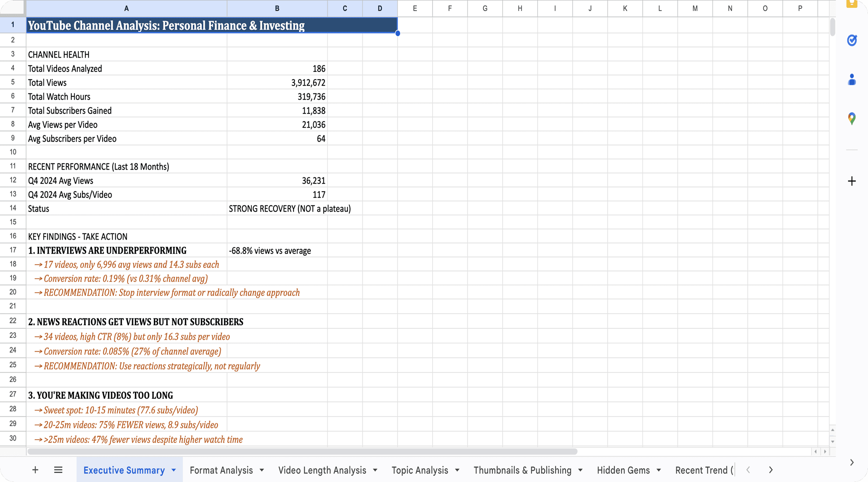Open the Google Tasks panel
Viewport: 868px width, 482px height.
coord(852,40)
